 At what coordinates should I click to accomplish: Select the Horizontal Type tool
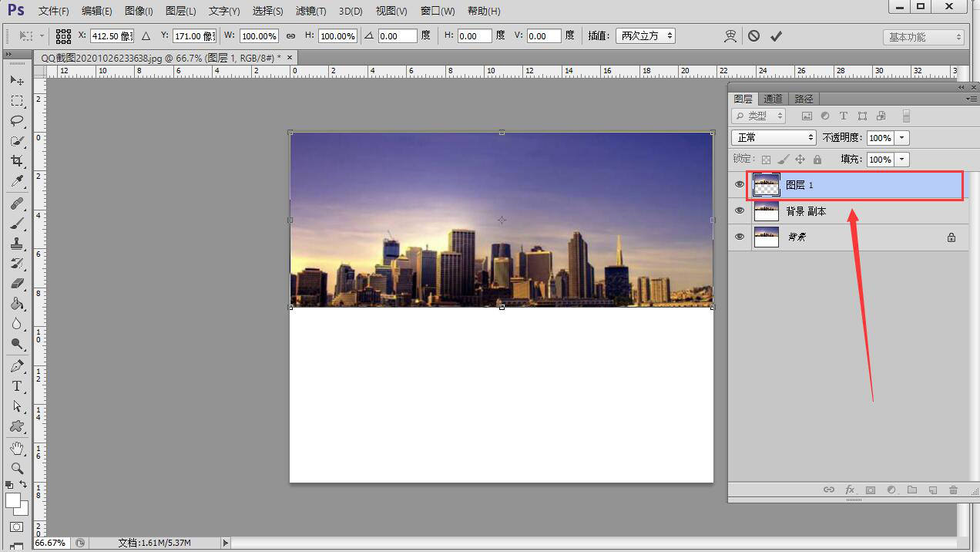coord(16,386)
